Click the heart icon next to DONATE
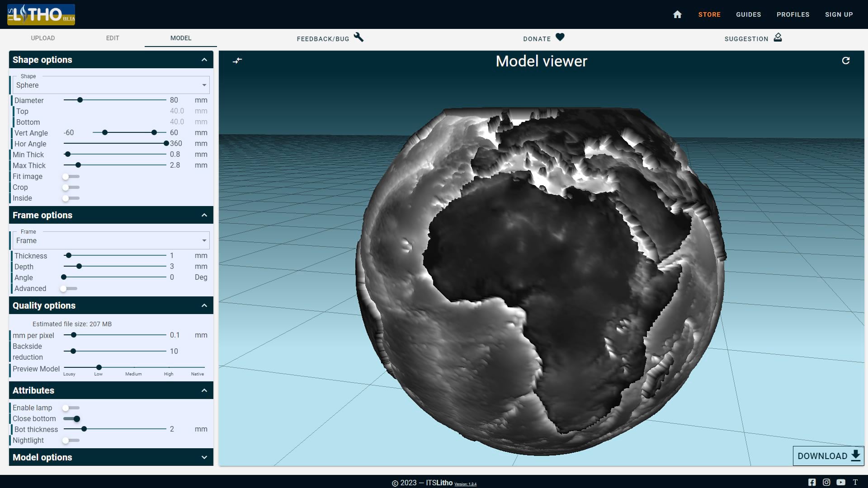 pos(560,38)
